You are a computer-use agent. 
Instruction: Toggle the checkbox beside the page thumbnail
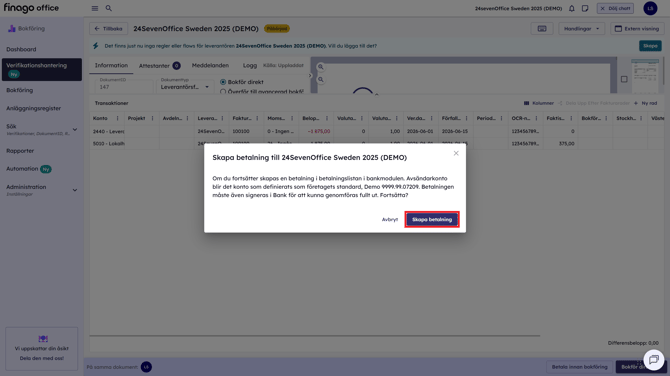click(x=624, y=79)
